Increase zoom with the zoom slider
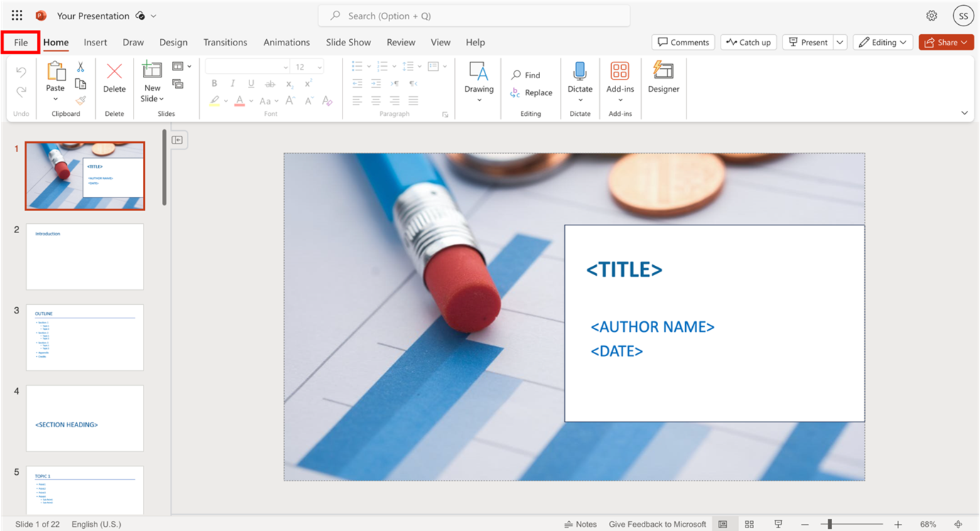Image resolution: width=980 pixels, height=531 pixels. coord(898,524)
